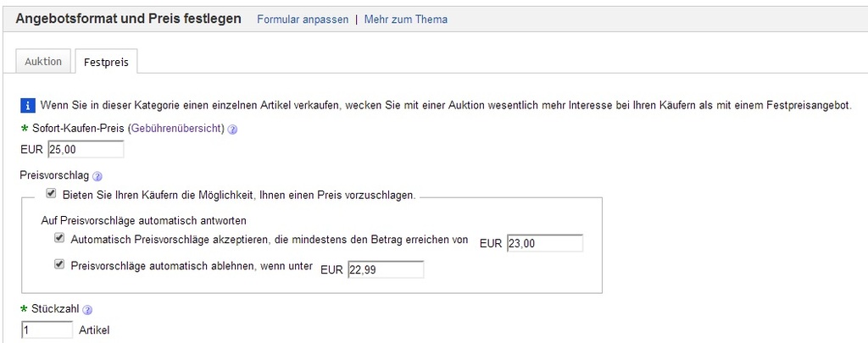Focus the Stückzahl quantity input field
Image resolution: width=868 pixels, height=343 pixels.
tap(47, 329)
